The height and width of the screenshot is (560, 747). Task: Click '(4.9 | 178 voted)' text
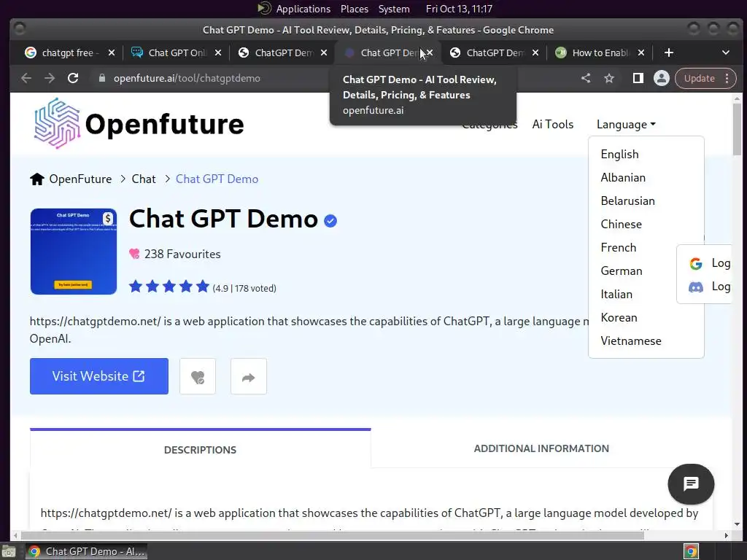point(244,288)
